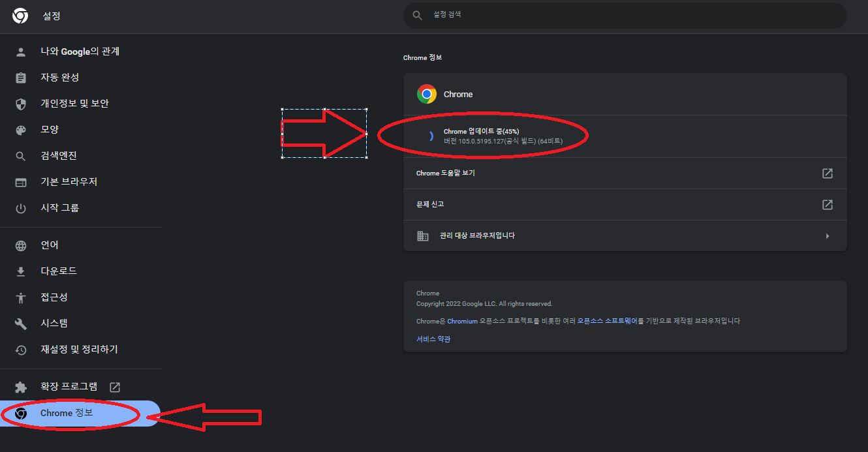Click the 설정 검색 input field
This screenshot has width=868, height=452.
pos(625,15)
